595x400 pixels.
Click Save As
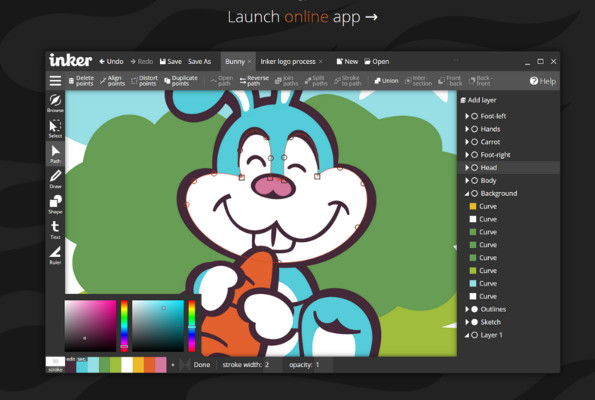(199, 61)
